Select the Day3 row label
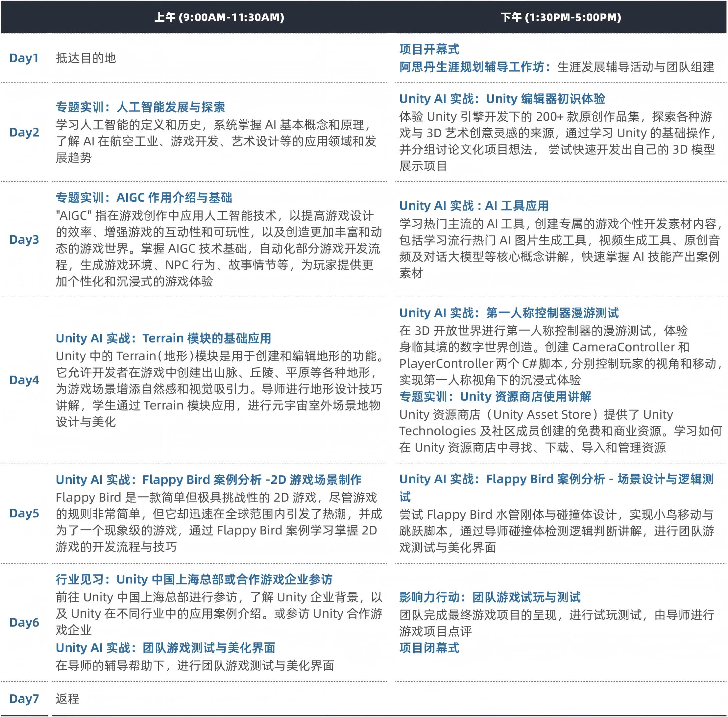The height and width of the screenshot is (717, 728). tap(24, 239)
